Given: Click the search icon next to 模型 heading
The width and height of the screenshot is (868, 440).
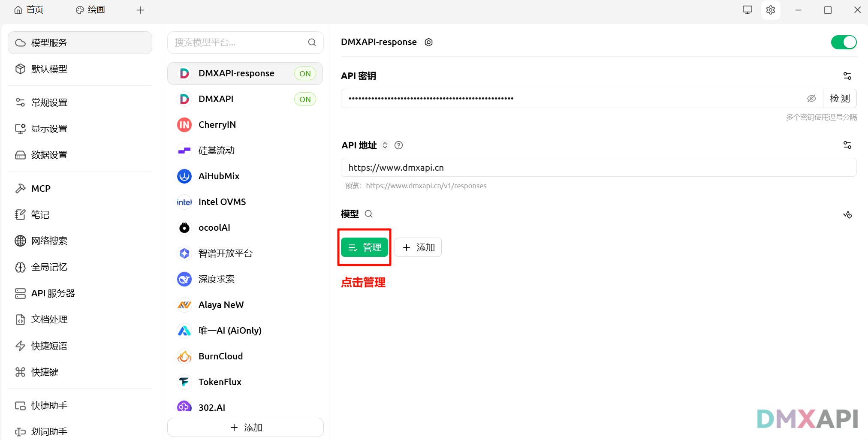Looking at the screenshot, I should [368, 214].
